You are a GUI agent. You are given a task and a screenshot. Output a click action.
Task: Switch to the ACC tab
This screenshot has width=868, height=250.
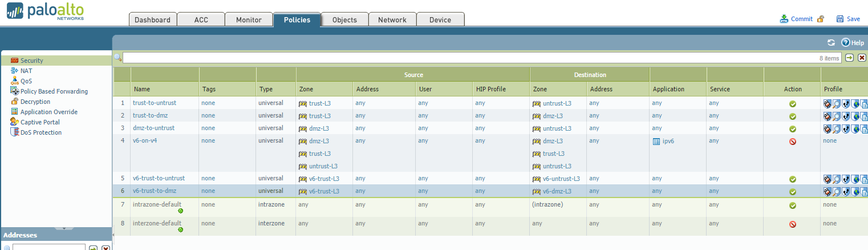(x=201, y=19)
